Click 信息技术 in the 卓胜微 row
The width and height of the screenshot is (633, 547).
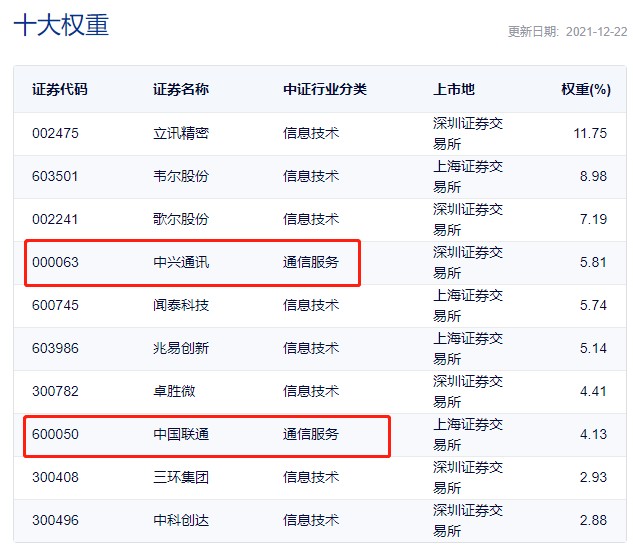click(311, 391)
